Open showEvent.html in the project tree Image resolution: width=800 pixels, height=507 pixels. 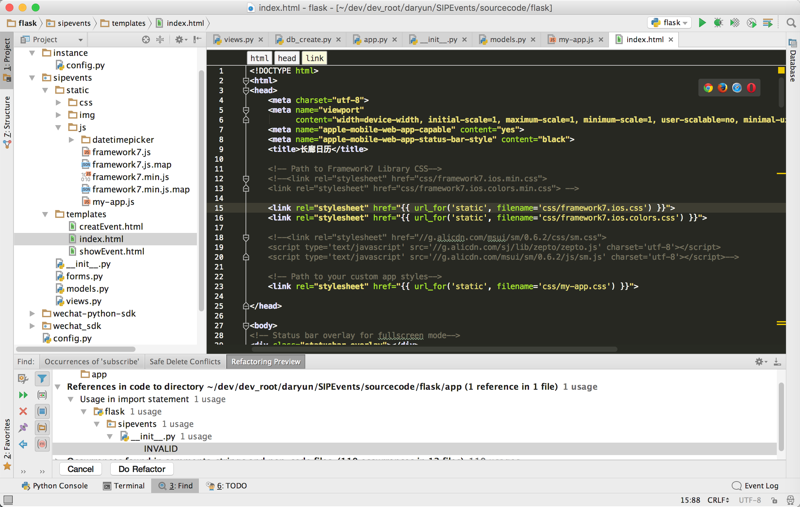(111, 252)
